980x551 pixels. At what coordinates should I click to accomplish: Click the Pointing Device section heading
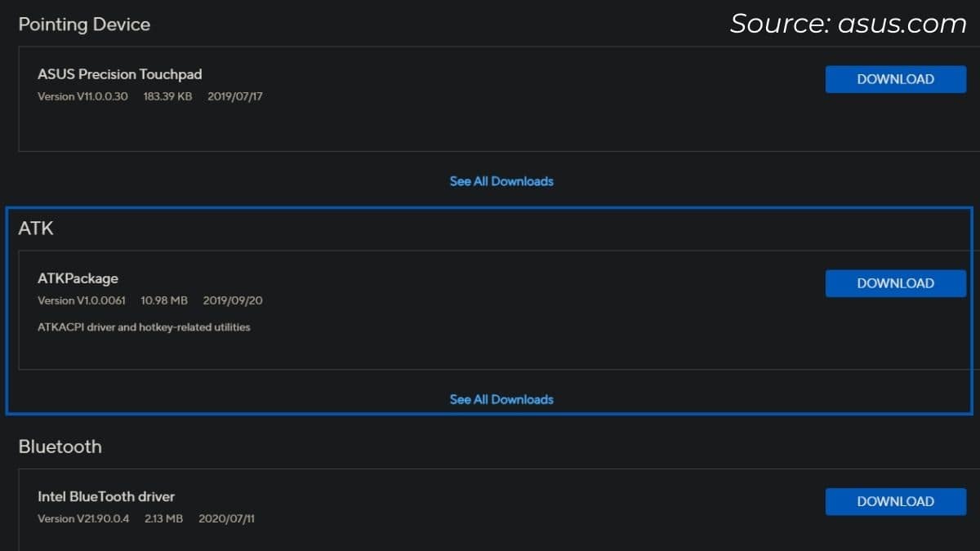[84, 24]
